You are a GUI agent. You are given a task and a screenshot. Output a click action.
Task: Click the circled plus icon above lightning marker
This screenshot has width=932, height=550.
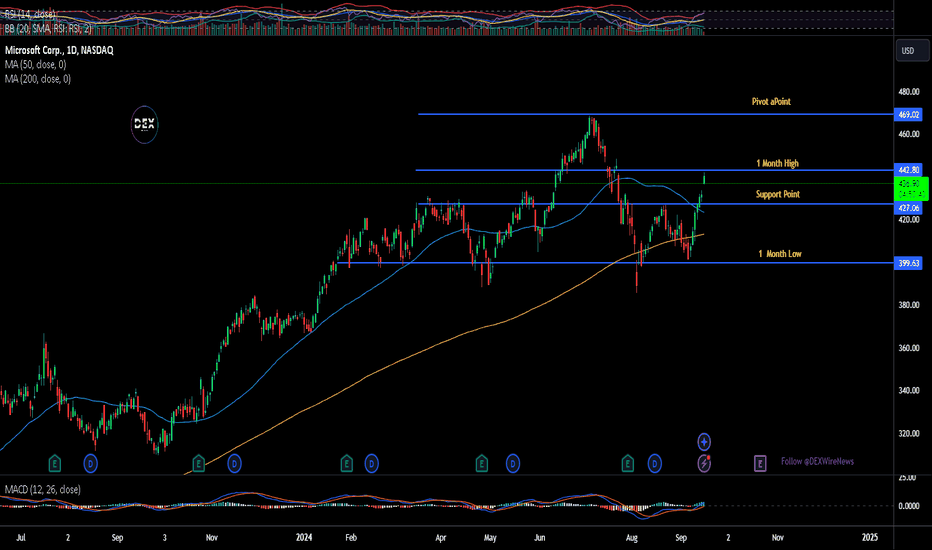pyautogui.click(x=704, y=442)
